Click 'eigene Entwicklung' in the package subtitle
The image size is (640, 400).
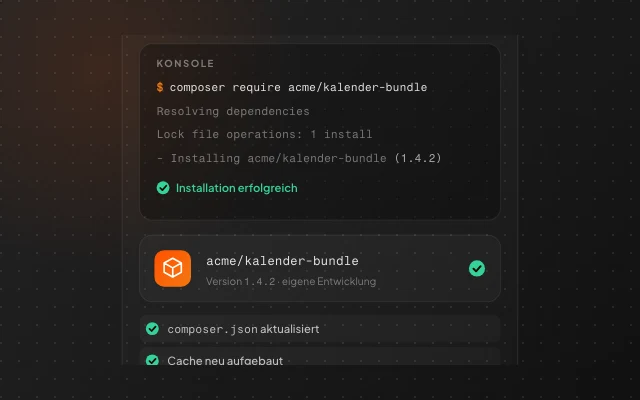pyautogui.click(x=329, y=282)
